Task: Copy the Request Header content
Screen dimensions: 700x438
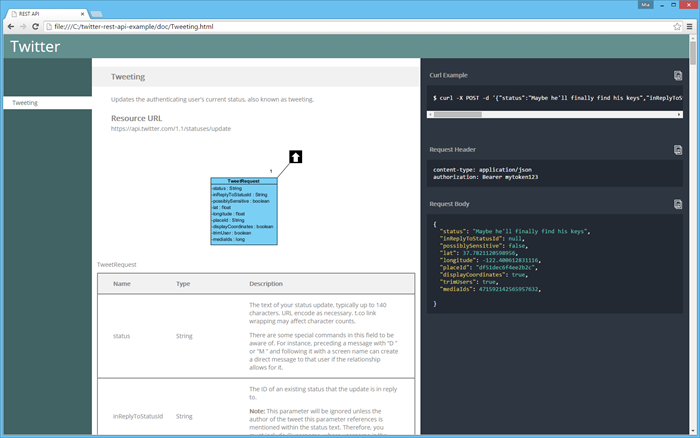Action: (678, 150)
